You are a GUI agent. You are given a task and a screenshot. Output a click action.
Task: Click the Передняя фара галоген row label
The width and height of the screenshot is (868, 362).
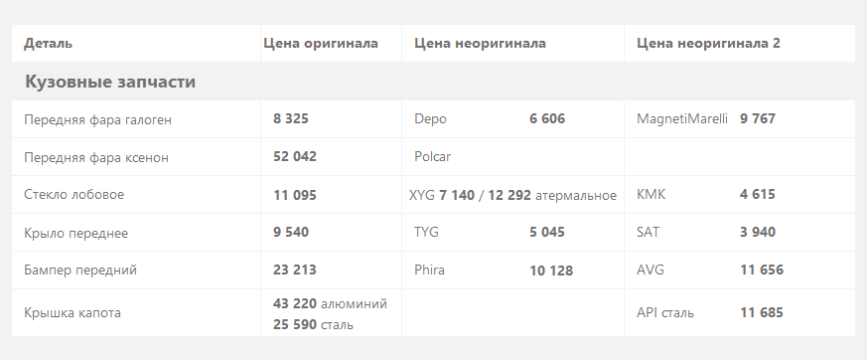coord(98,119)
